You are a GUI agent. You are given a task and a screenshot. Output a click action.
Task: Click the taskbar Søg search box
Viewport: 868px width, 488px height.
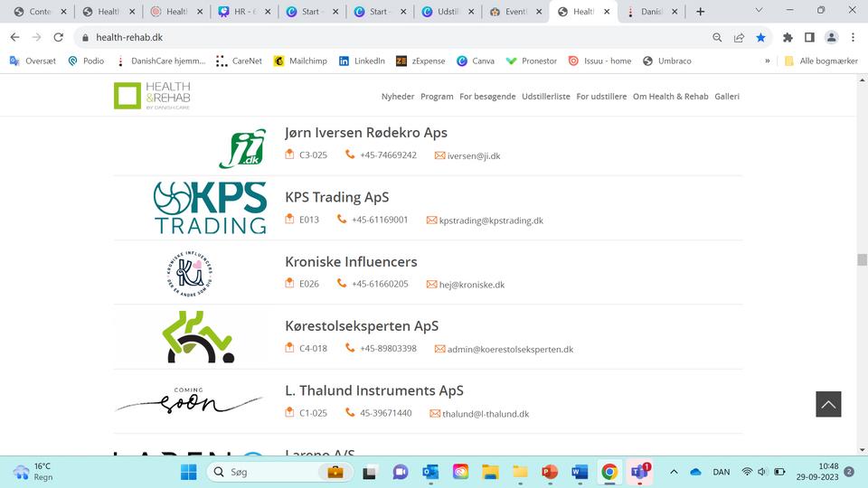[x=279, y=472]
